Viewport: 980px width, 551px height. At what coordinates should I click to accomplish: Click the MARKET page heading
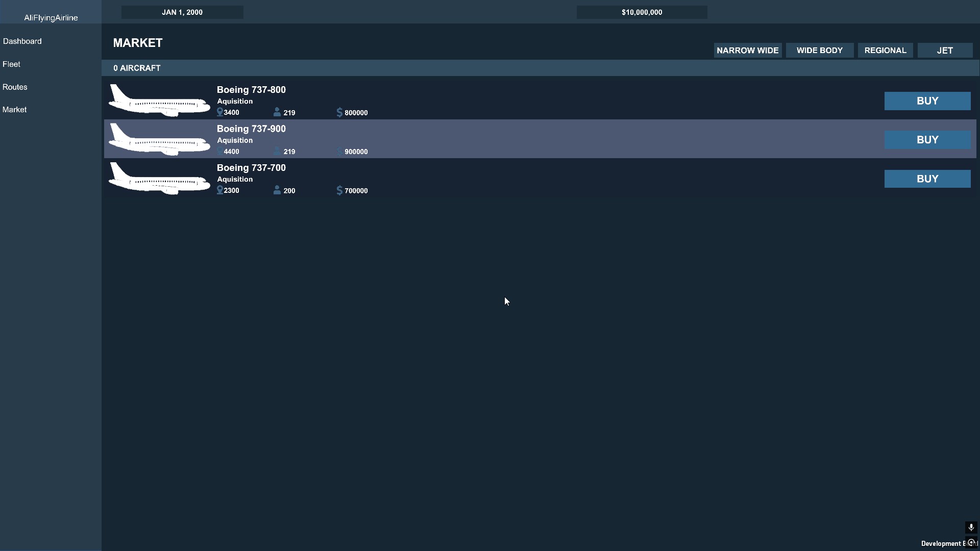(138, 43)
